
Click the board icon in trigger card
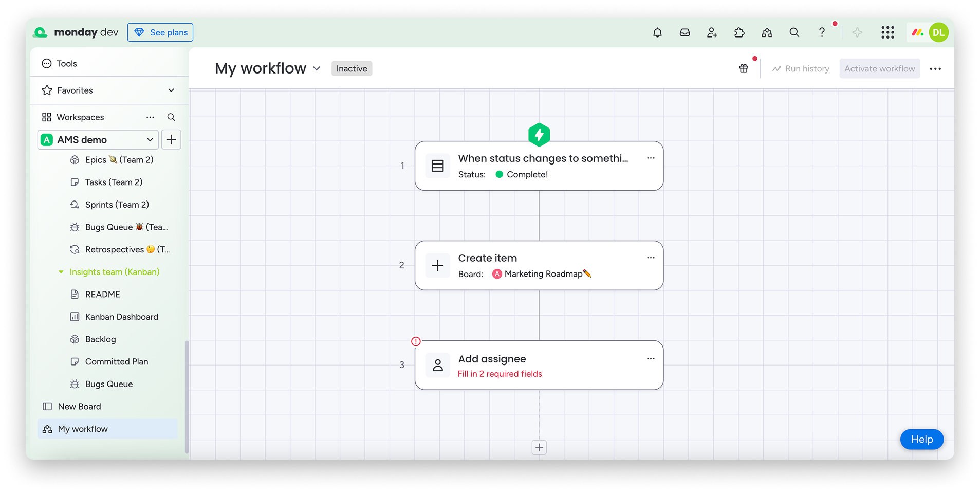click(x=438, y=166)
